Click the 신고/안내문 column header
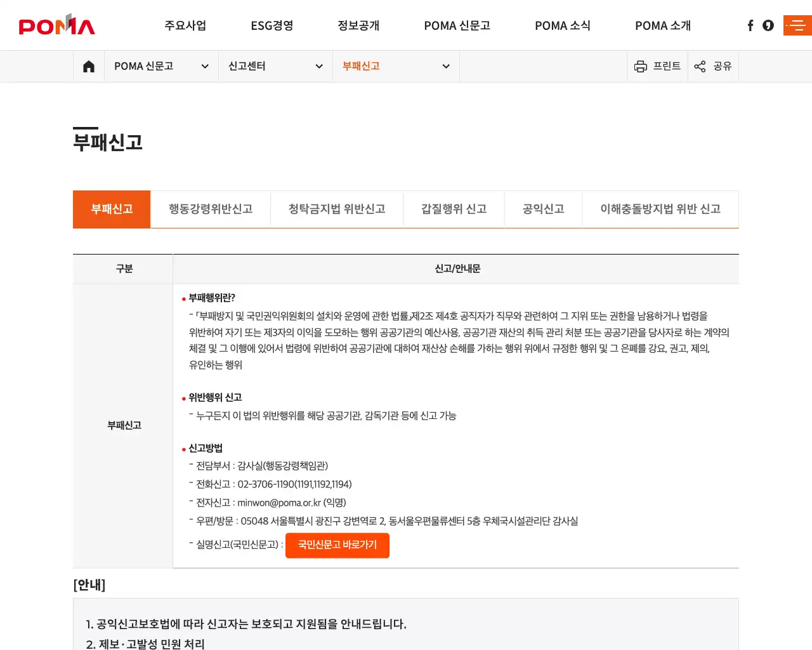The image size is (812, 650). (x=457, y=269)
